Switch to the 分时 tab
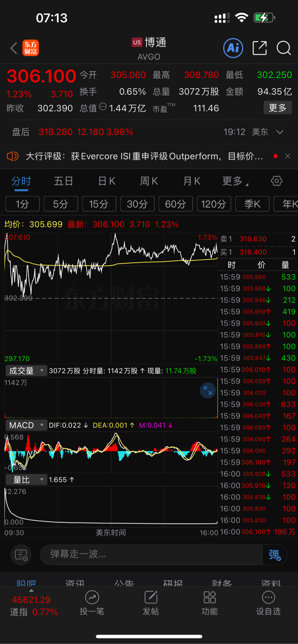This screenshot has height=644, width=298. pos(21,181)
